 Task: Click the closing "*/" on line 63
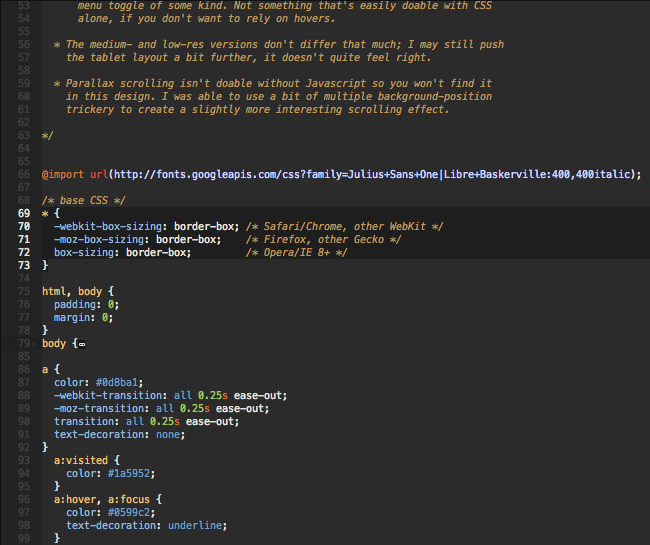(48, 136)
